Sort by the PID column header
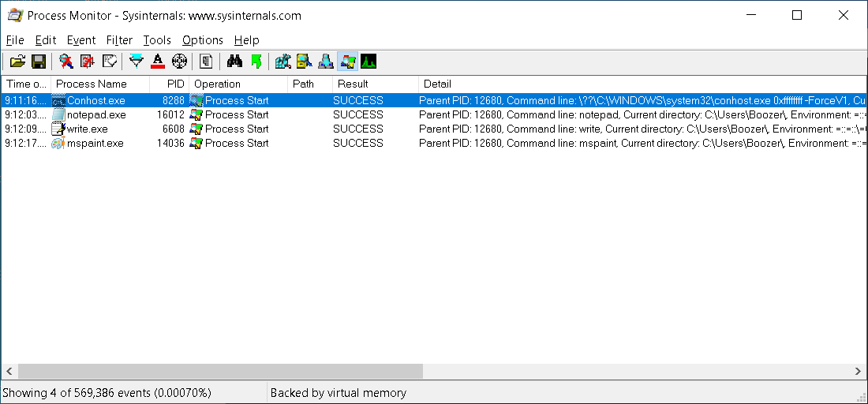The image size is (868, 404). (170, 84)
